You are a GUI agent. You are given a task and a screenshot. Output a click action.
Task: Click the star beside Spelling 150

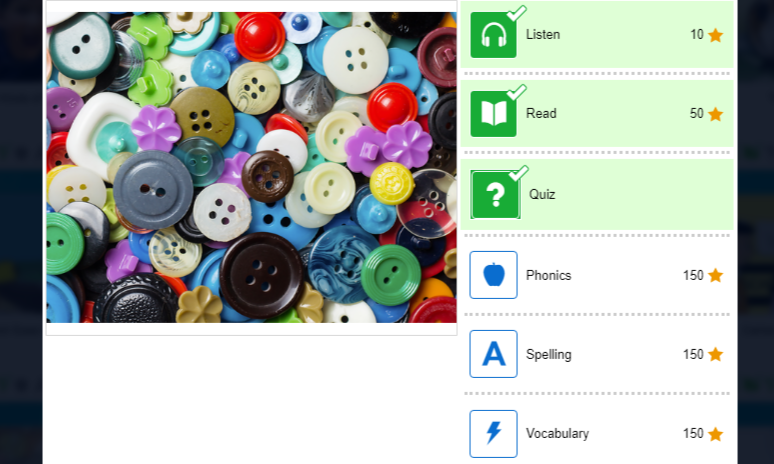[715, 354]
